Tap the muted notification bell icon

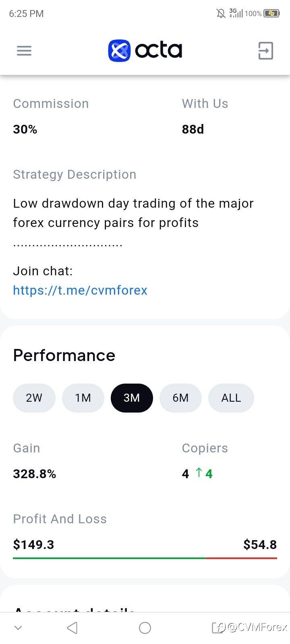coord(221,14)
